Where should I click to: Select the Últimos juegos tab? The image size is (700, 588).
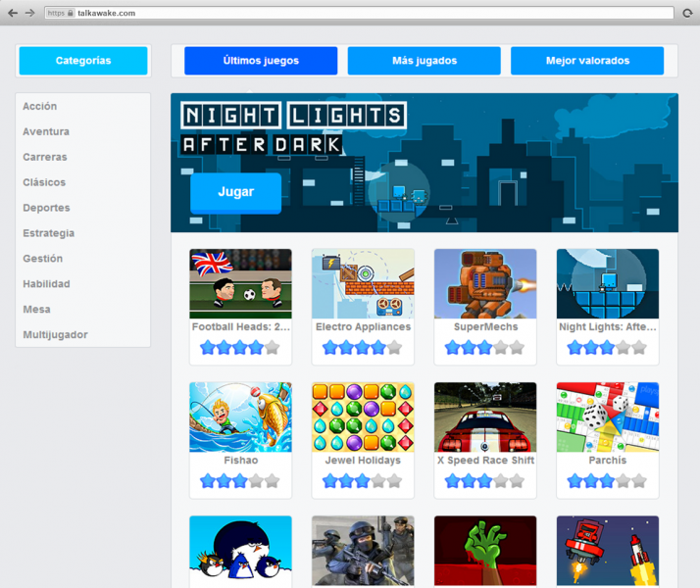click(x=261, y=61)
